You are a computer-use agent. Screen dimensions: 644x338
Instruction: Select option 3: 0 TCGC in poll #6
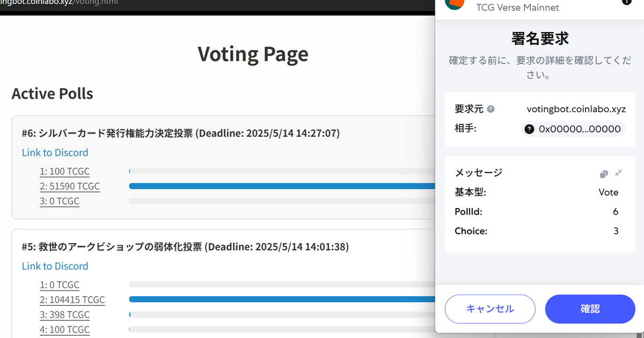(59, 201)
